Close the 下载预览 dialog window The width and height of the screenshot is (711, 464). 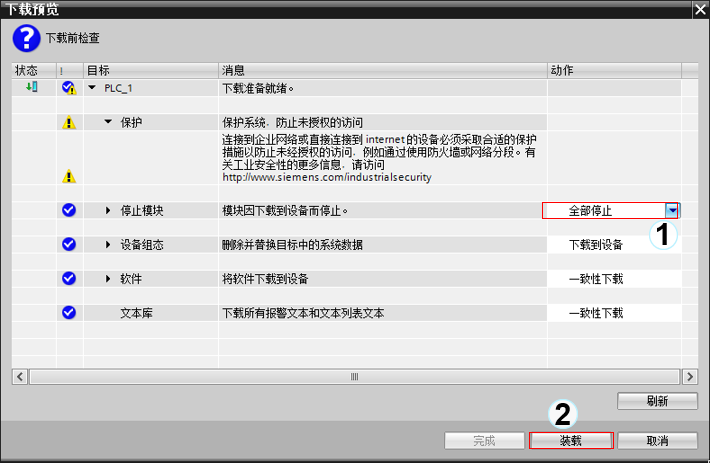click(x=698, y=9)
